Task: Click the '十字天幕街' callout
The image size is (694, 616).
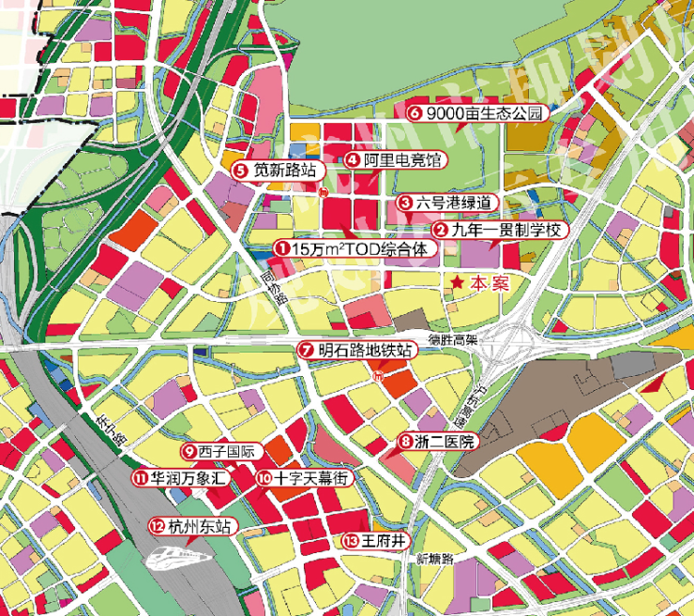Action: click(305, 478)
